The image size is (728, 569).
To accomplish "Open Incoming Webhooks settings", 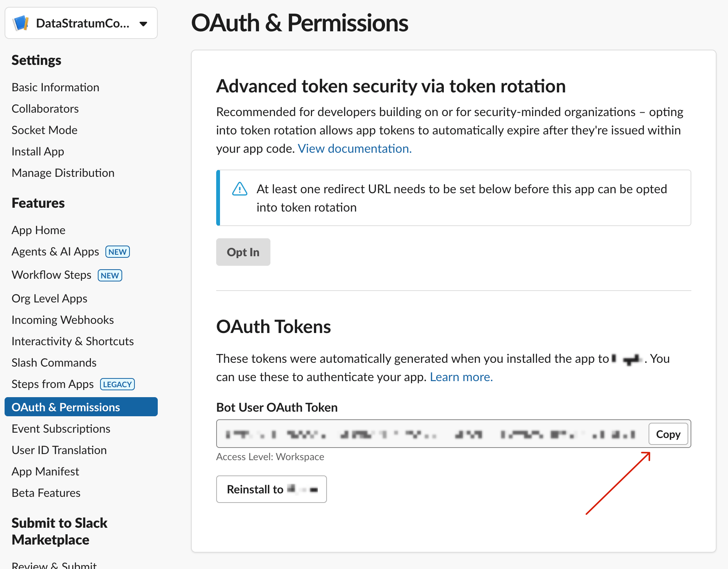I will point(63,320).
